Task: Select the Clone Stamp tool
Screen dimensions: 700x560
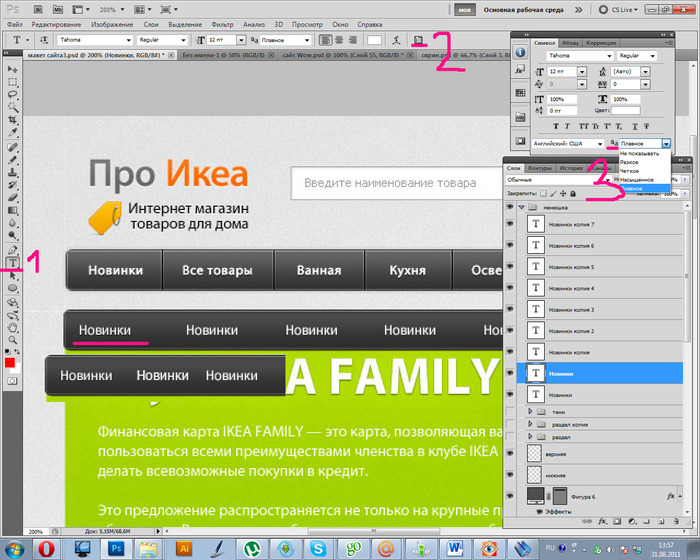Action: [x=12, y=172]
